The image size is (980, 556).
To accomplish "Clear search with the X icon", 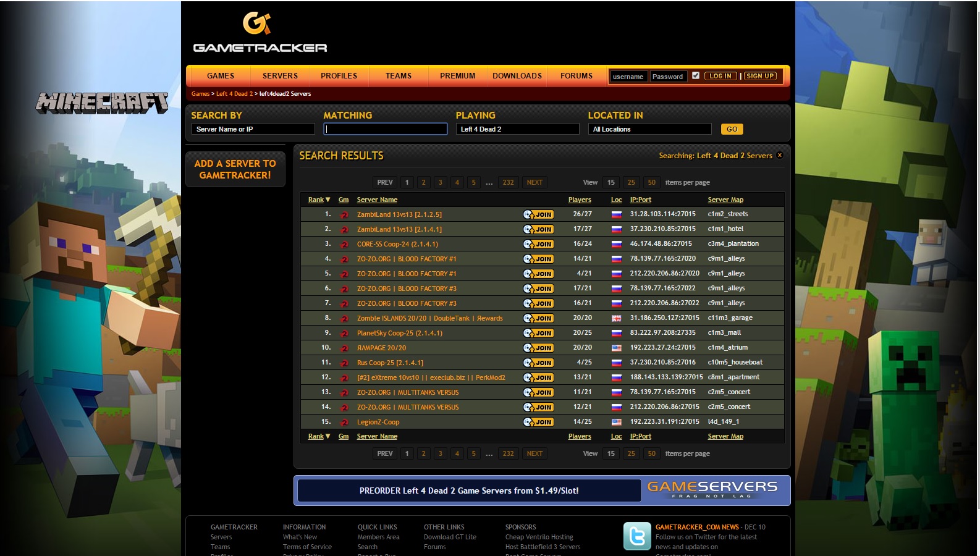I will click(x=780, y=155).
